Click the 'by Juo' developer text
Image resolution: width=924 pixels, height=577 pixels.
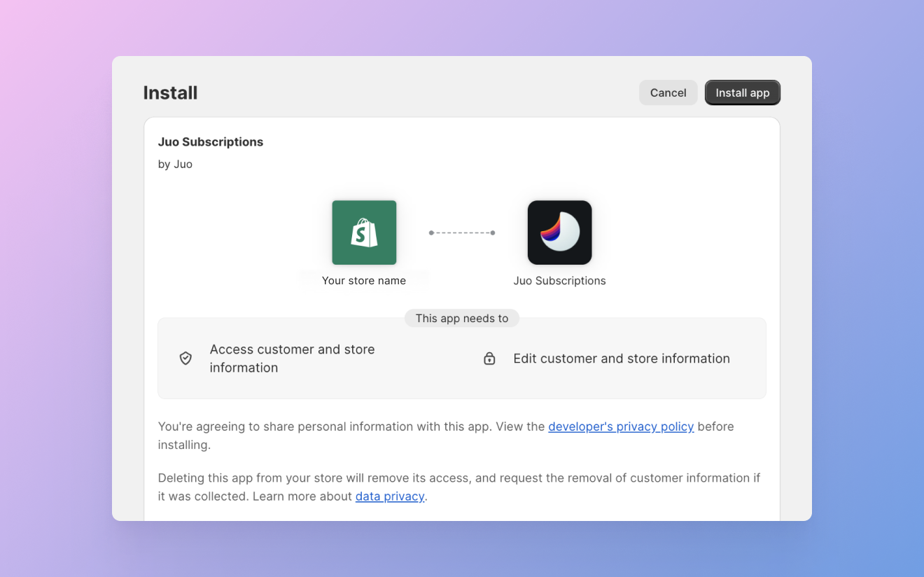pos(175,165)
